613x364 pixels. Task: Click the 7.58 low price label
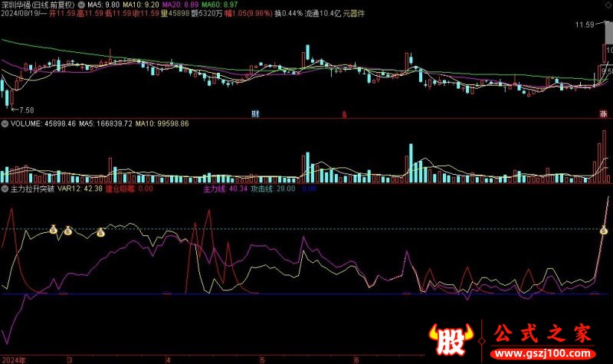click(27, 110)
